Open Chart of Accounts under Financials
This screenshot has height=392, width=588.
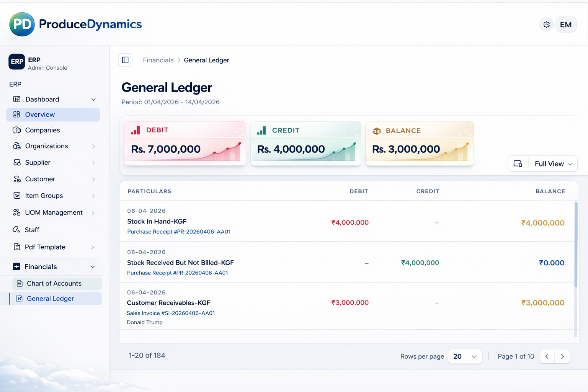coord(54,283)
